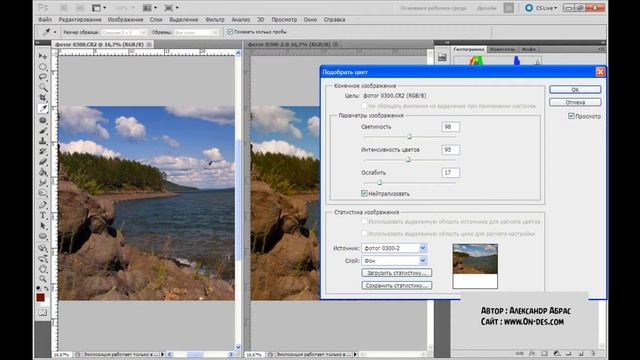Select the Dodge tool
Viewport: 640px width, 360px height.
pos(42,193)
